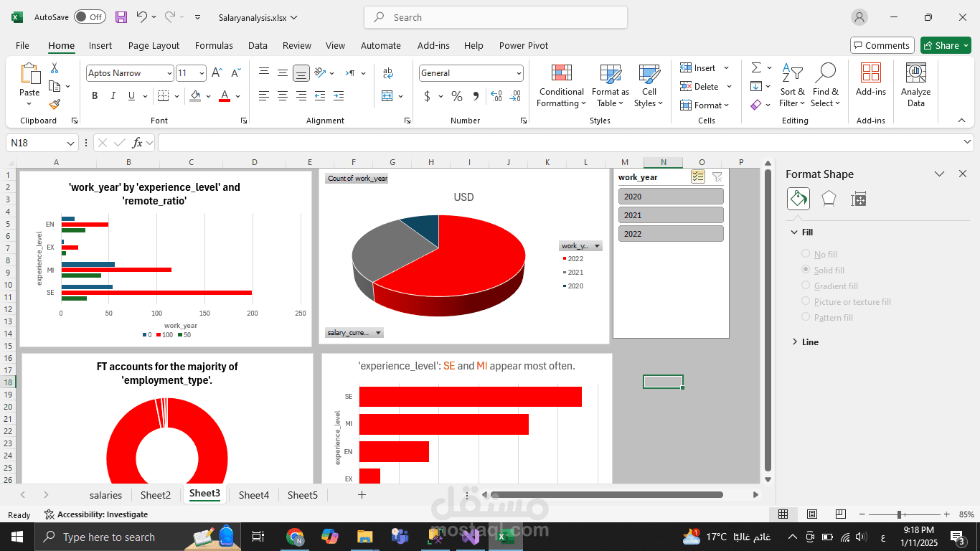Open Format as Table gallery

click(x=611, y=86)
